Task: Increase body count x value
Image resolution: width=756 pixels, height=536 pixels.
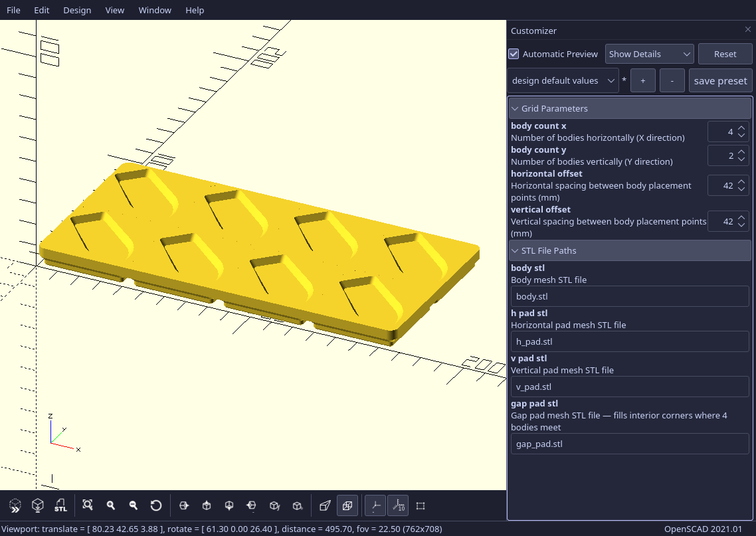Action: (741, 128)
